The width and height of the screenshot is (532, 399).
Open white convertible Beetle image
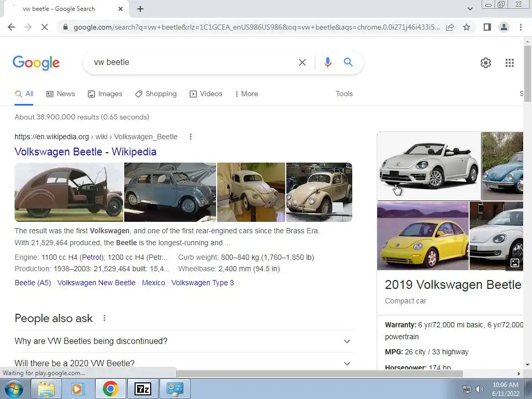point(429,166)
